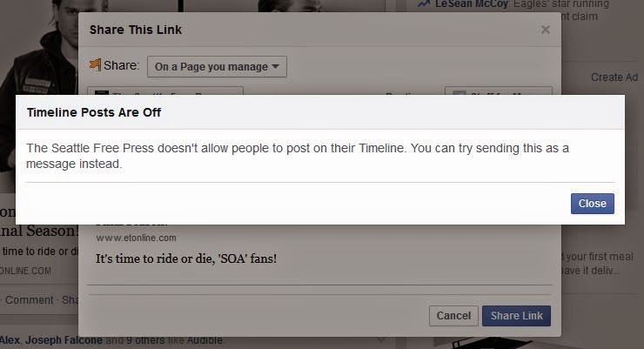
Task: Click Cancel in the share dialog
Action: pyautogui.click(x=453, y=316)
